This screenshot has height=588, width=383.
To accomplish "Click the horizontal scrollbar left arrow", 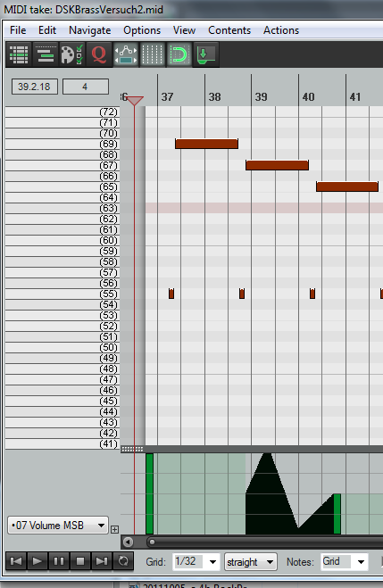I will 129,542.
